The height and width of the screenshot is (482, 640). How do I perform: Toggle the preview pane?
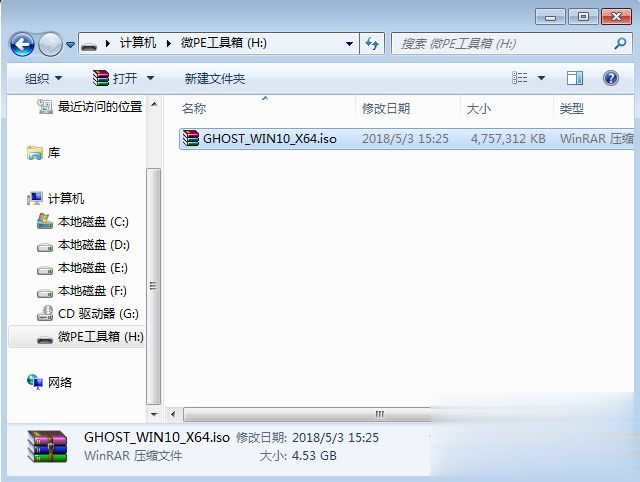[575, 78]
